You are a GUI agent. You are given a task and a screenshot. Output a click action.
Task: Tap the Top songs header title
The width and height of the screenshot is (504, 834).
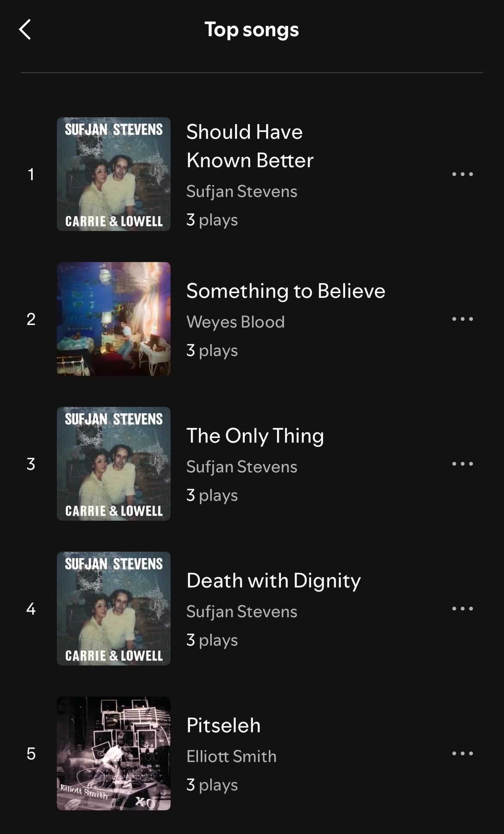[x=252, y=30]
